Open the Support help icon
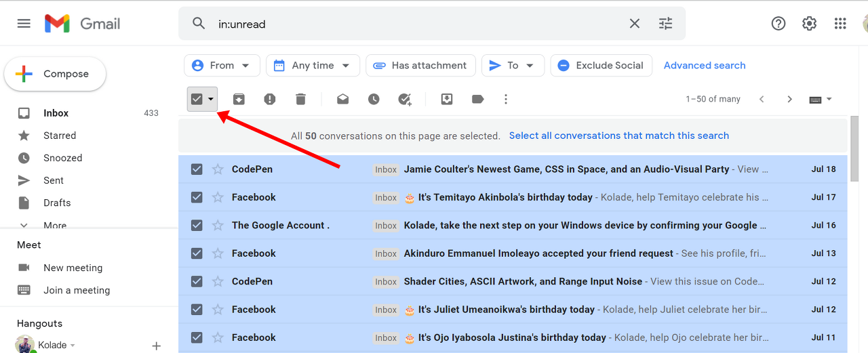 tap(778, 24)
